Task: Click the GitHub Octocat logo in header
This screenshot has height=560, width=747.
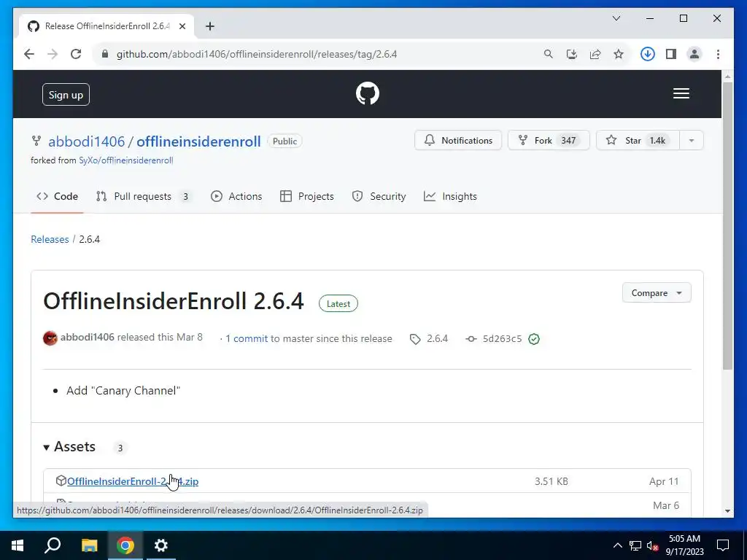Action: [368, 93]
